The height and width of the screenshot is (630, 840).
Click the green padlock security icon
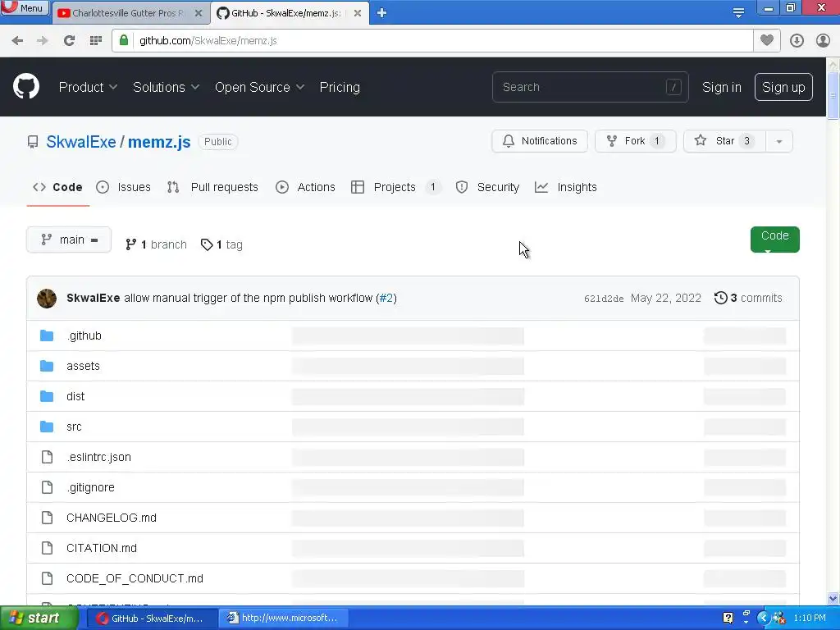click(124, 41)
